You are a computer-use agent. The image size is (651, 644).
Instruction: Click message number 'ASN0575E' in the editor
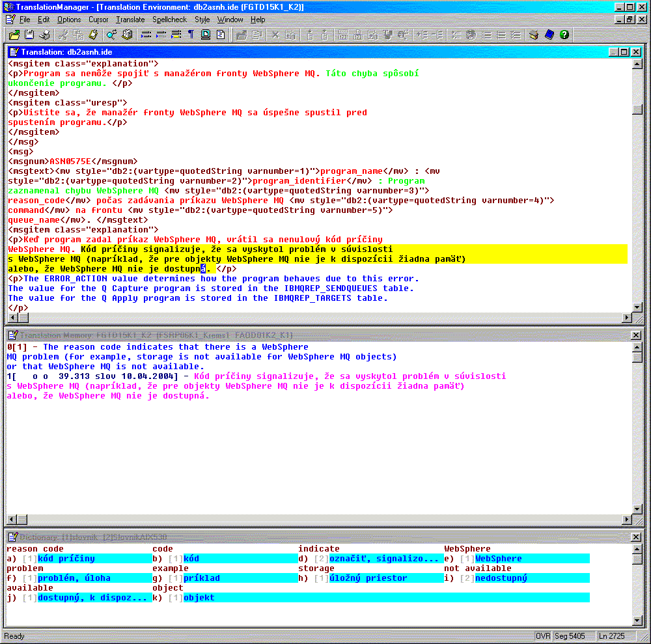[x=70, y=161]
